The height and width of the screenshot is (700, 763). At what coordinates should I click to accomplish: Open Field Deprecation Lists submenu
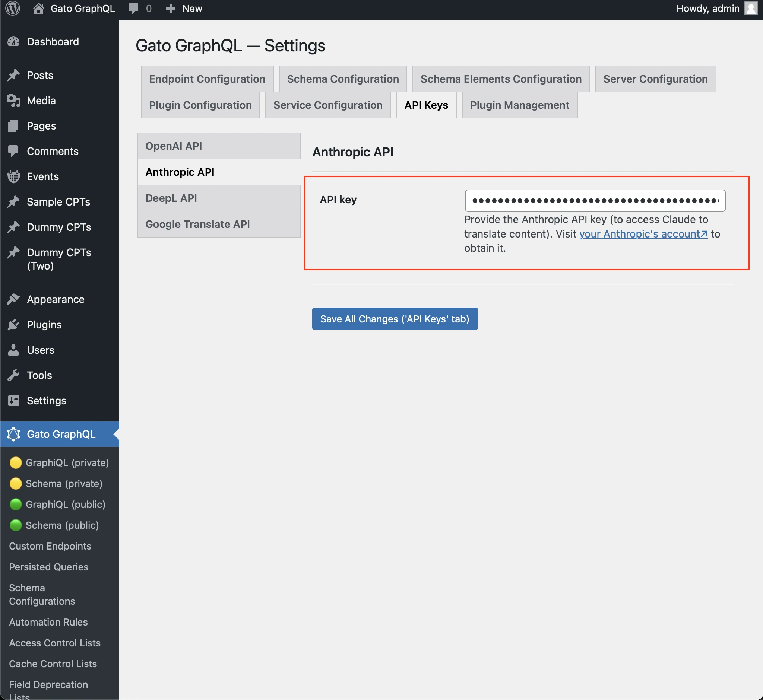48,690
